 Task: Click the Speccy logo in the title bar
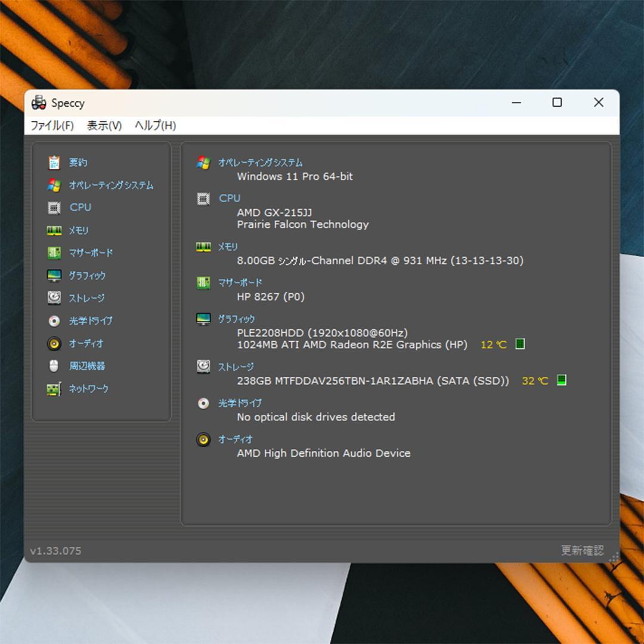coord(39,103)
